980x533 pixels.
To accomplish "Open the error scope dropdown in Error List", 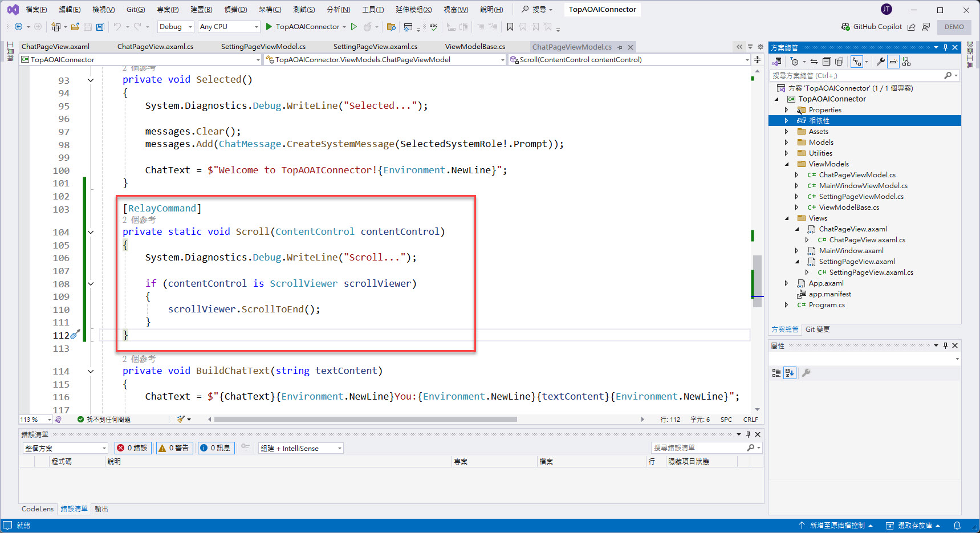I will tap(65, 448).
